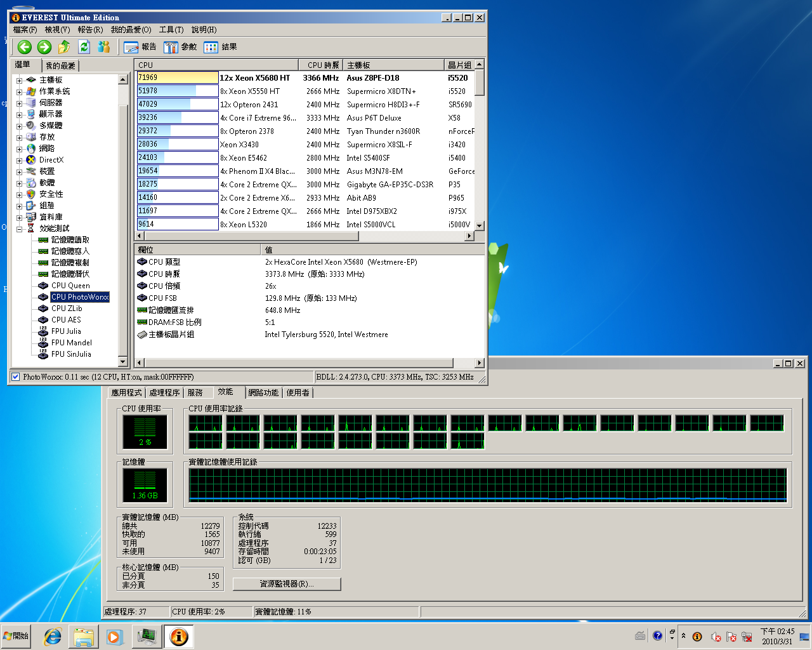Open 參數 parameters toolbar button

180,47
